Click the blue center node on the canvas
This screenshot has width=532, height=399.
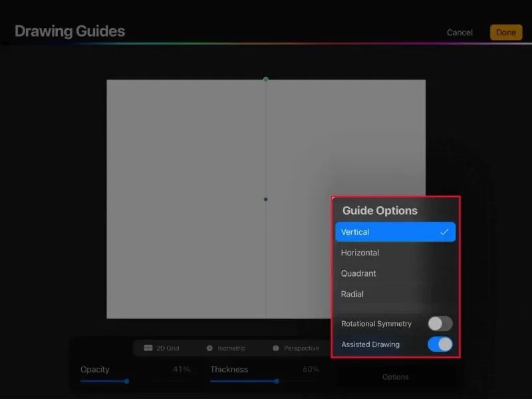265,198
